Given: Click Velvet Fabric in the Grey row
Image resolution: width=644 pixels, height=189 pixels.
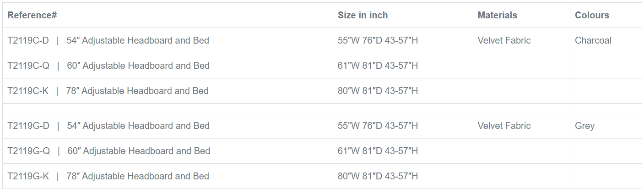Looking at the screenshot, I should [x=504, y=126].
